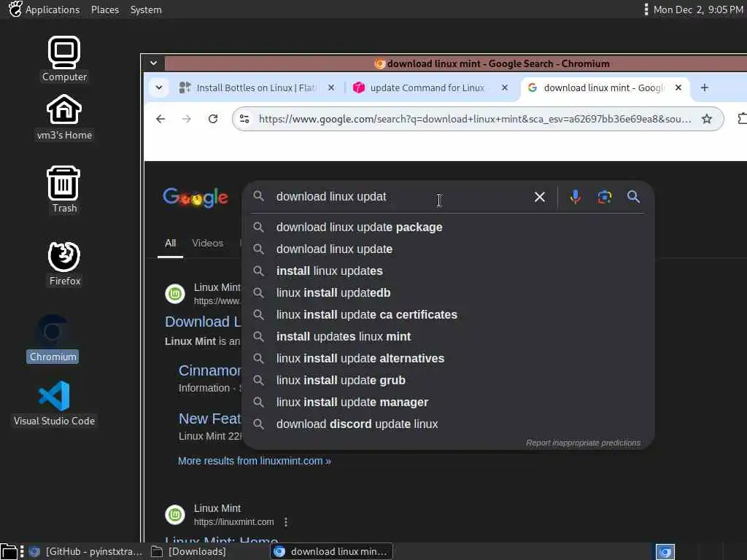Choose suggestion 'download linux update'

point(448,249)
